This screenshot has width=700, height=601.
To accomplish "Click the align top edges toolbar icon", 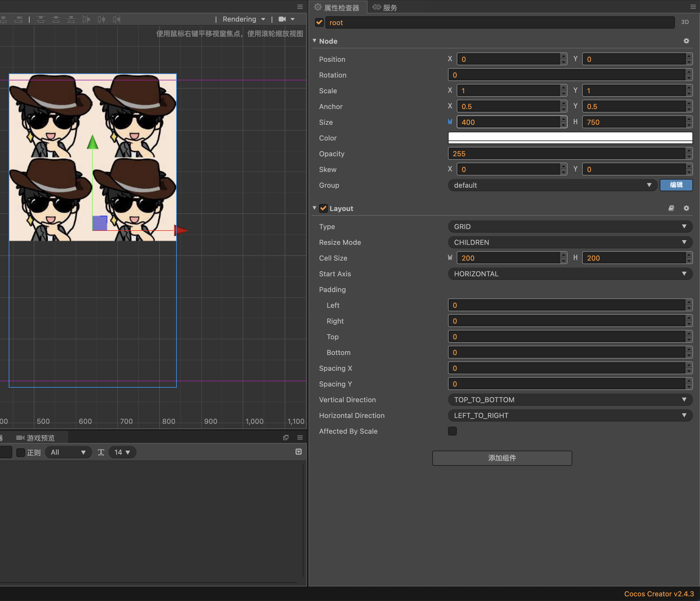I will pos(41,19).
